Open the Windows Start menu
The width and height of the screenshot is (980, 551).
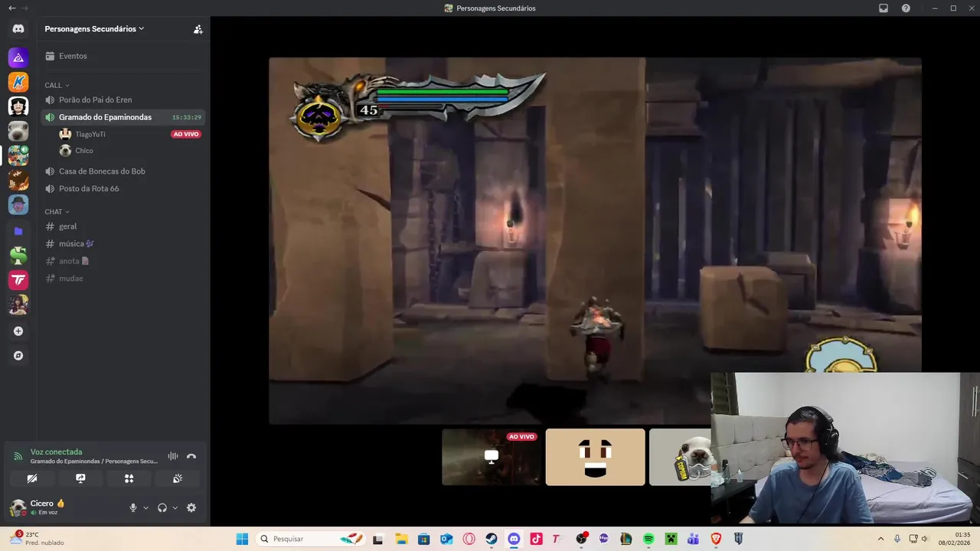tap(242, 539)
